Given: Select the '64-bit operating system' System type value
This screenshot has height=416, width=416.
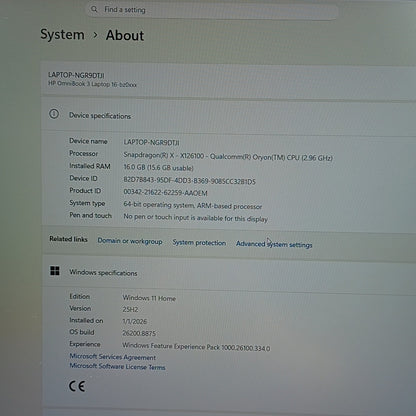Looking at the screenshot, I should click(193, 206).
